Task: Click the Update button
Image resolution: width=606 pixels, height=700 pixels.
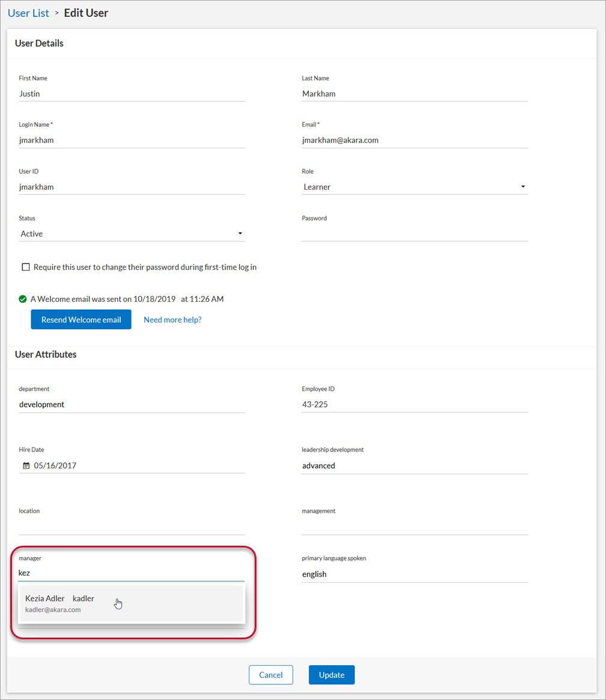Action: pos(332,675)
